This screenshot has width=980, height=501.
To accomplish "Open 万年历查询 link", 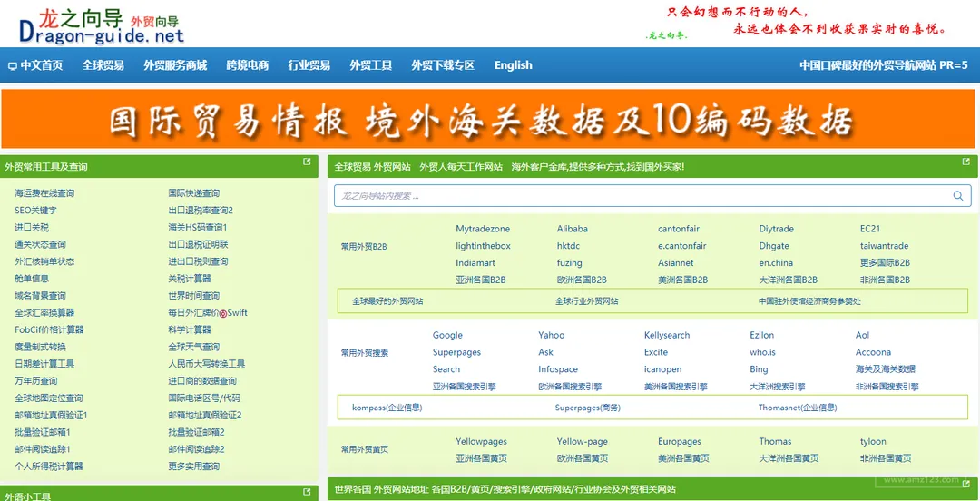I will (35, 381).
